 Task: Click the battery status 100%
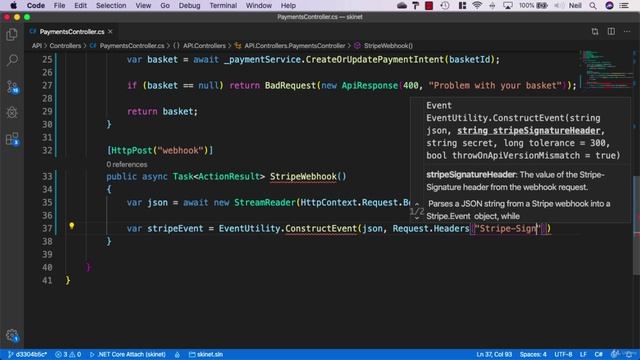click(x=533, y=6)
